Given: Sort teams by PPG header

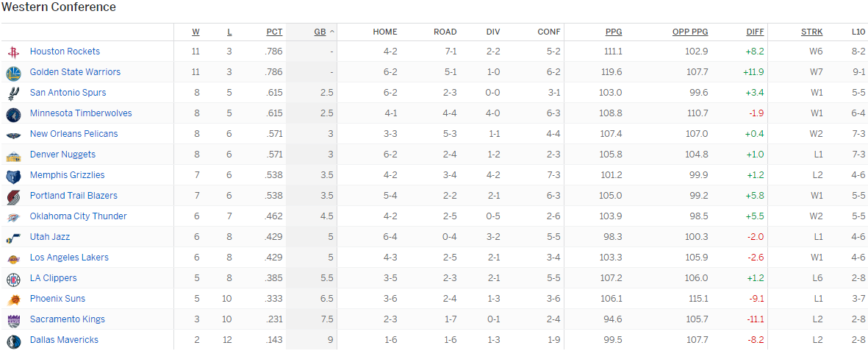Looking at the screenshot, I should pyautogui.click(x=614, y=32).
